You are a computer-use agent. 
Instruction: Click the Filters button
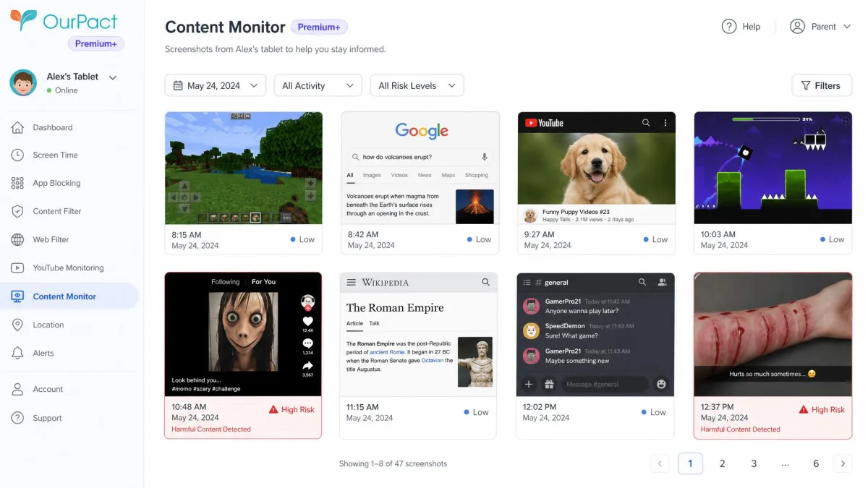822,85
